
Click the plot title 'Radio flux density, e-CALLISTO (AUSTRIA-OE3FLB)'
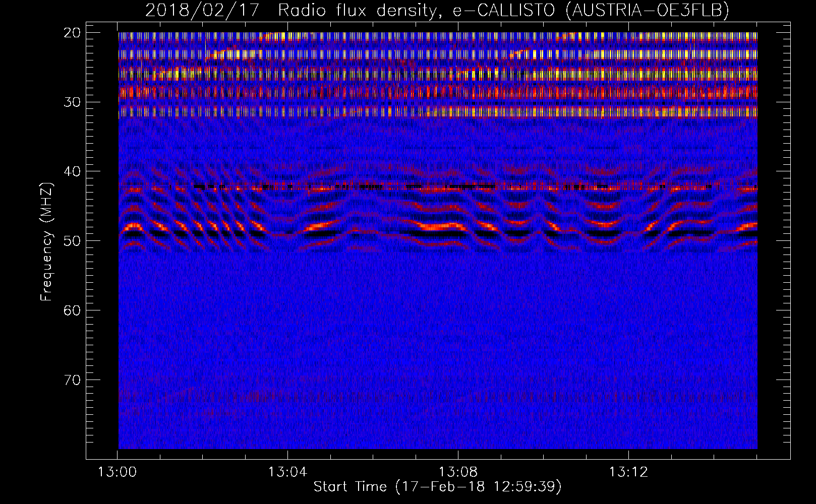[503, 10]
